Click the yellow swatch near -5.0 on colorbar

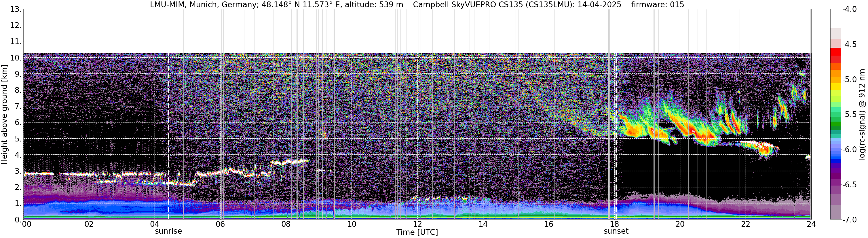(x=836, y=87)
